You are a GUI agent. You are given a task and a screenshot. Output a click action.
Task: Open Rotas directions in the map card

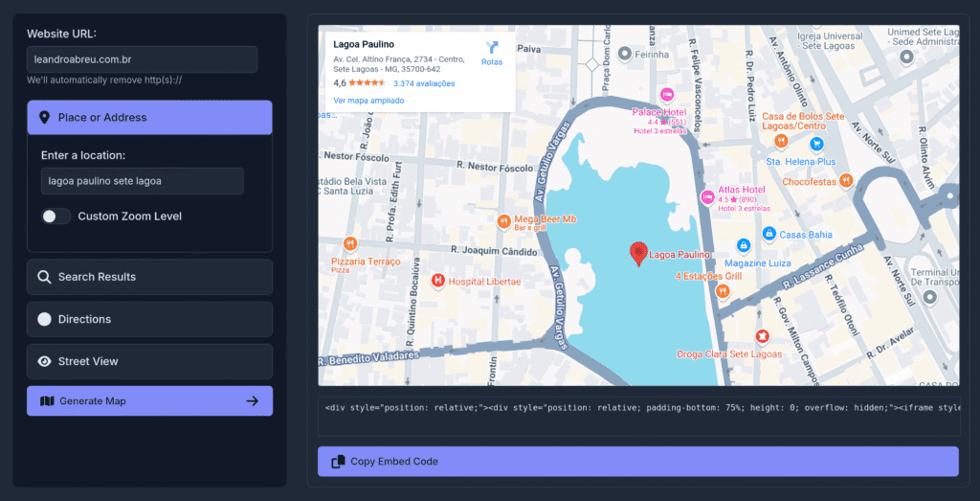pyautogui.click(x=492, y=53)
